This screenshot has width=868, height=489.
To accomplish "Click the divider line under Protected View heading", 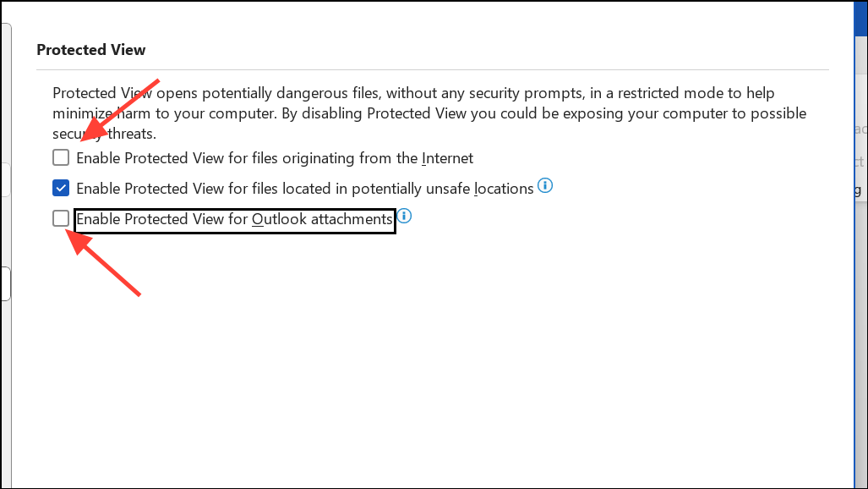I will coord(433,70).
